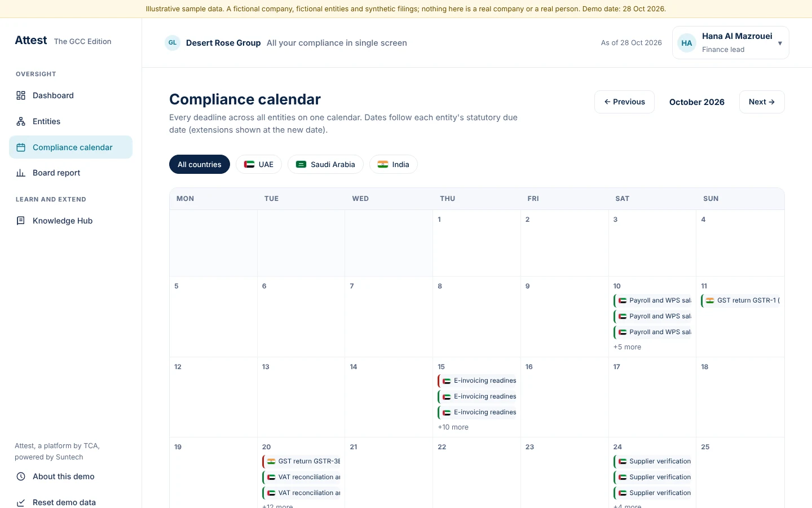Click the Compliance calendar icon in sidebar
This screenshot has width=812, height=508.
click(x=21, y=147)
